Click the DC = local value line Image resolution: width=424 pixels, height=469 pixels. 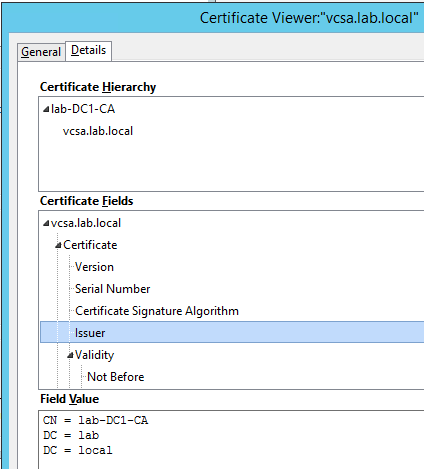coord(78,450)
